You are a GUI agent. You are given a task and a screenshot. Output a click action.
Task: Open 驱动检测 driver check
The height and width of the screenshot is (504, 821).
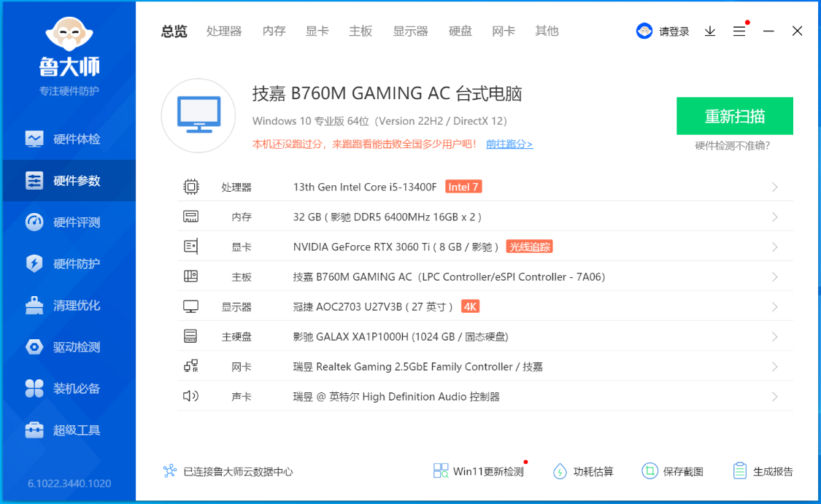click(69, 346)
